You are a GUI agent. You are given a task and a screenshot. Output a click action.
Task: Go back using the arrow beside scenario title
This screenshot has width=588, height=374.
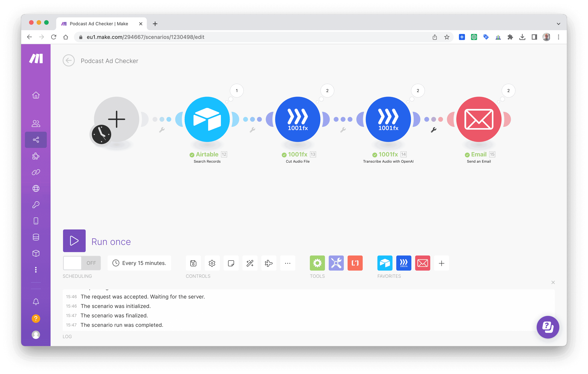69,61
